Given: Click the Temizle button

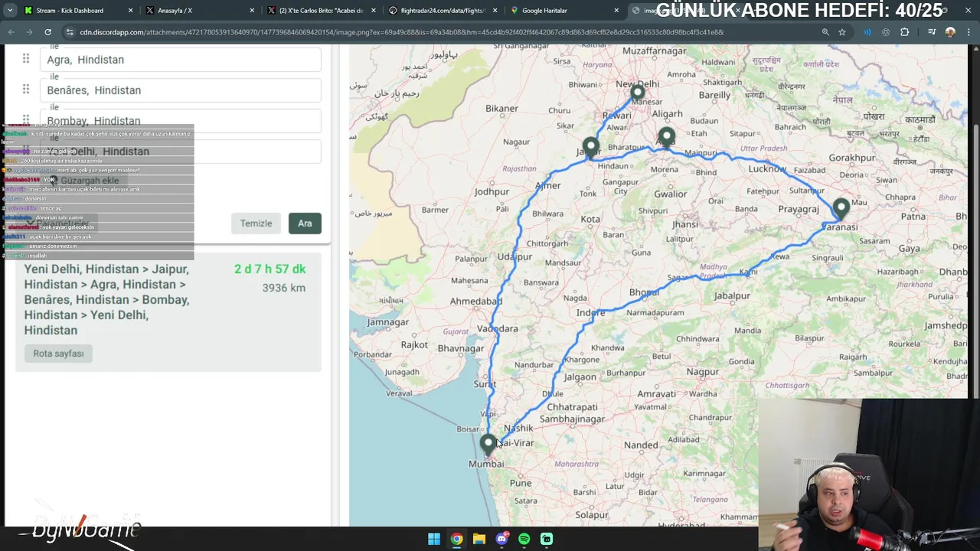Looking at the screenshot, I should point(256,223).
